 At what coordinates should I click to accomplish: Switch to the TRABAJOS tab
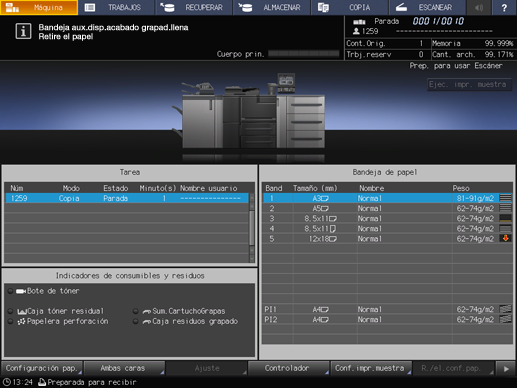pyautogui.click(x=117, y=7)
